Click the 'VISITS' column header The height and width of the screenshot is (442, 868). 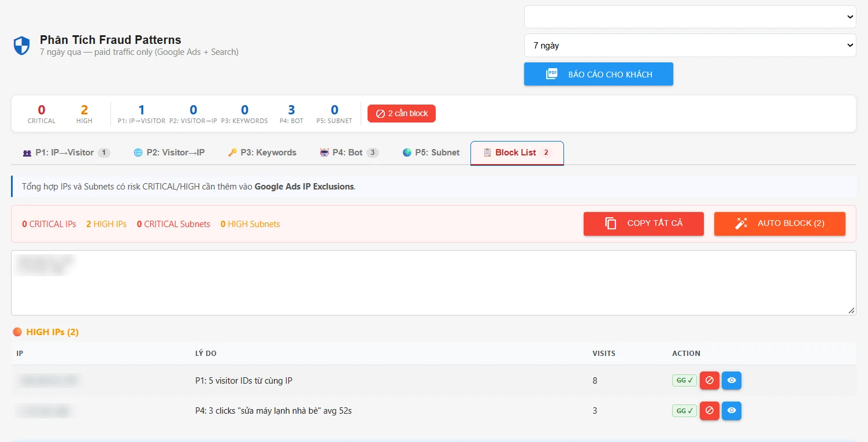[604, 353]
